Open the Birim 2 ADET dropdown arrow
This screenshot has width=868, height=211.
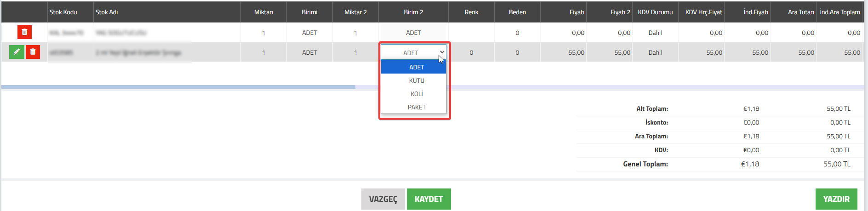442,52
